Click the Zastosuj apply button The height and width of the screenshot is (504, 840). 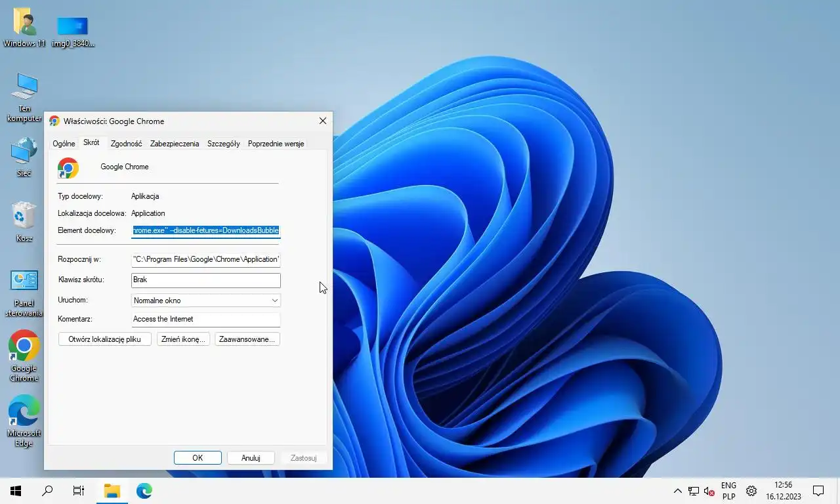pyautogui.click(x=303, y=458)
